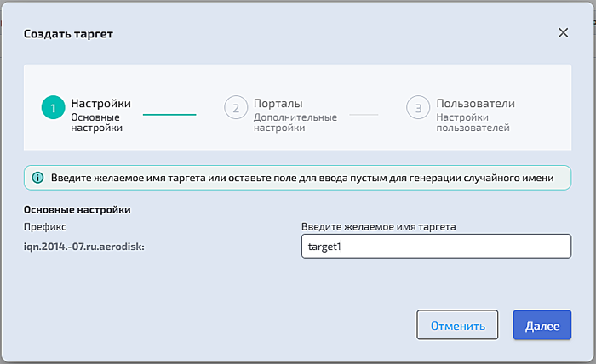Select the Настройки step label
Image resolution: width=596 pixels, height=364 pixels.
point(100,103)
